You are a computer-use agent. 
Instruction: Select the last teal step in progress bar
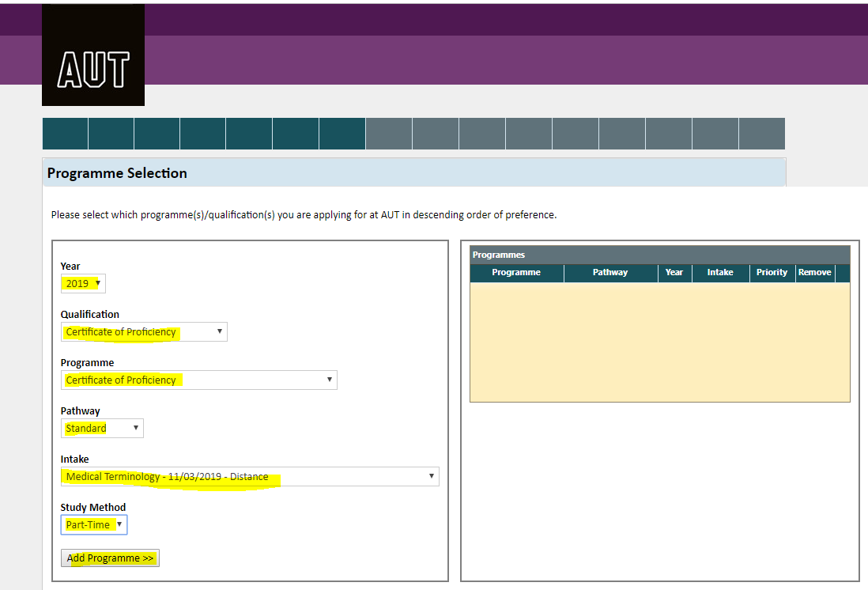(x=342, y=134)
